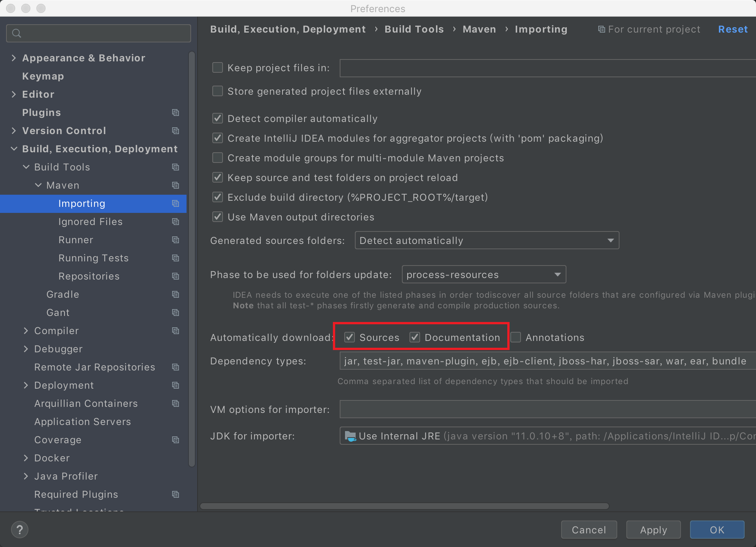Click the project-level icon on Importing row
756x547 pixels.
[x=175, y=203]
